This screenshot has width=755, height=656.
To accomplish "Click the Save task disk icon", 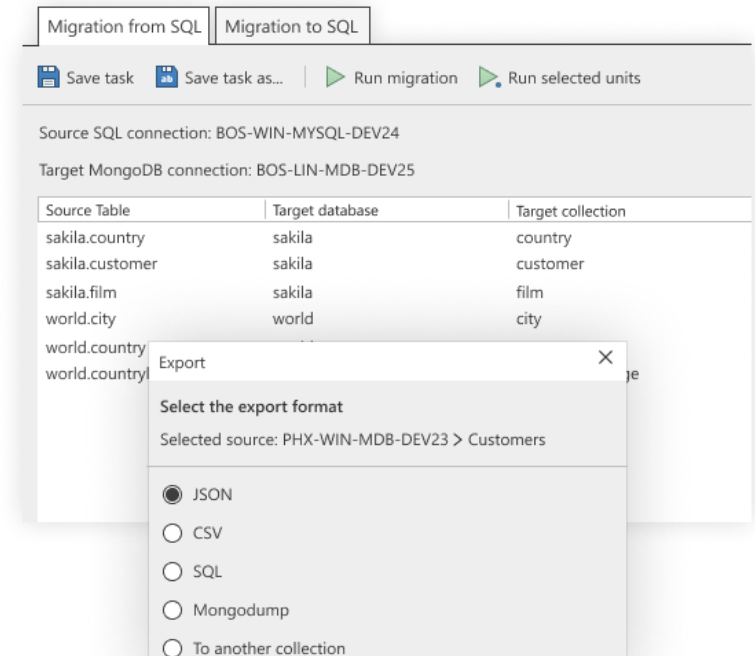I will coord(49,78).
